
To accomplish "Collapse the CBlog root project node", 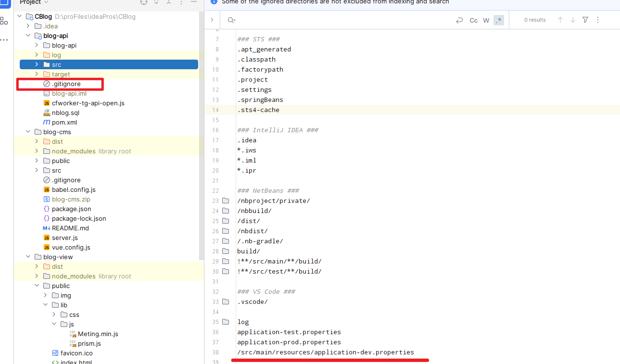I will click(20, 16).
